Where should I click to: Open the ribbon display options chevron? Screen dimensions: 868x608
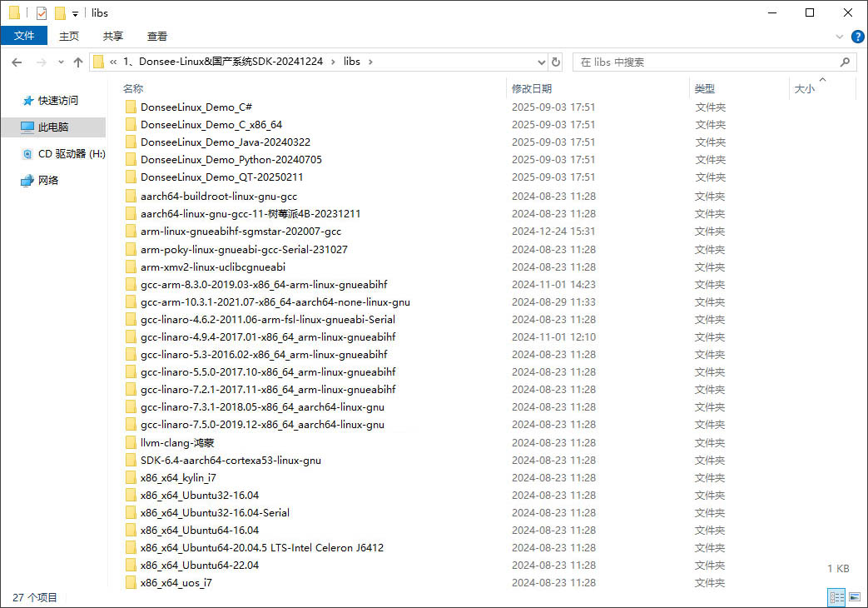839,36
